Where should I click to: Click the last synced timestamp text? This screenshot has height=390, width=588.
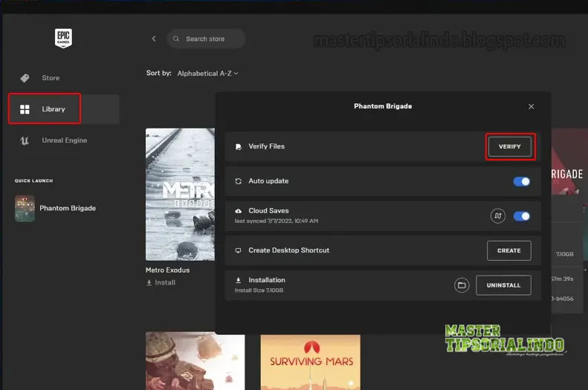coord(277,221)
